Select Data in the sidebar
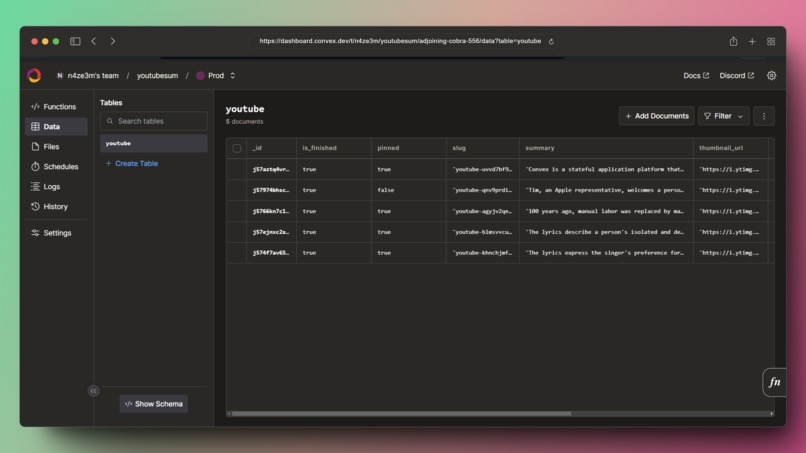This screenshot has height=453, width=806. (x=56, y=126)
